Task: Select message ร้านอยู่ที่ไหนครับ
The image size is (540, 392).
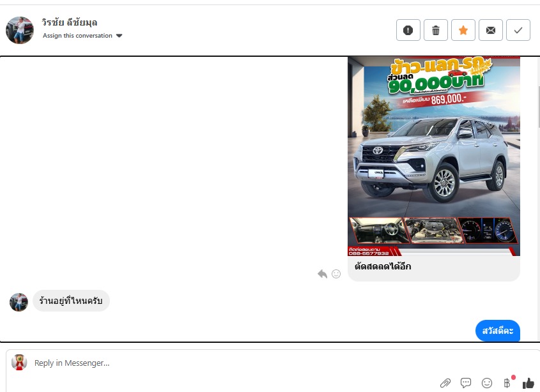Action: pyautogui.click(x=71, y=301)
